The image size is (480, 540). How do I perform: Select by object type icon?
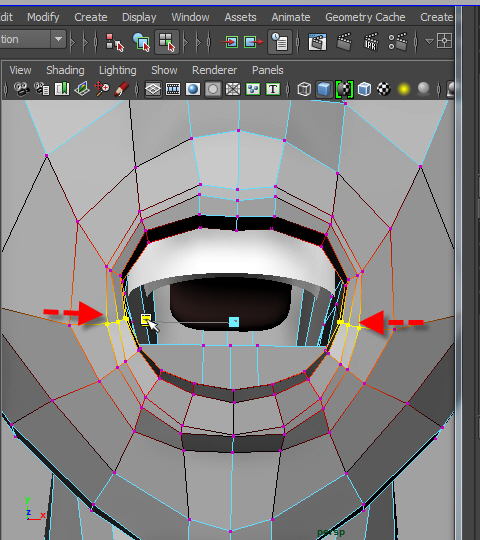pos(141,42)
